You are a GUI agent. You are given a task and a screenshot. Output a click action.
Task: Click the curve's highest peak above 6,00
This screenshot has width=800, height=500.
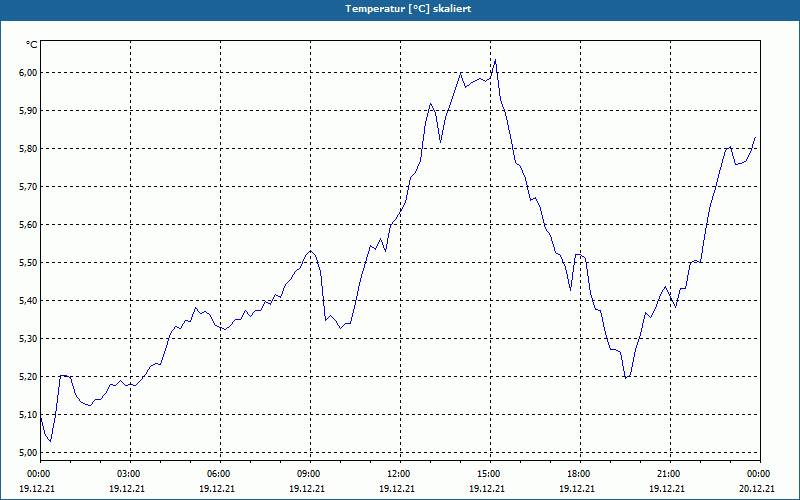coord(495,60)
